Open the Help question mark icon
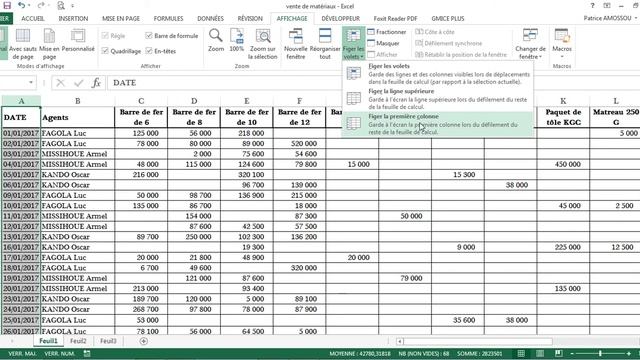Screen dimensions: 640x360 (592, 6)
